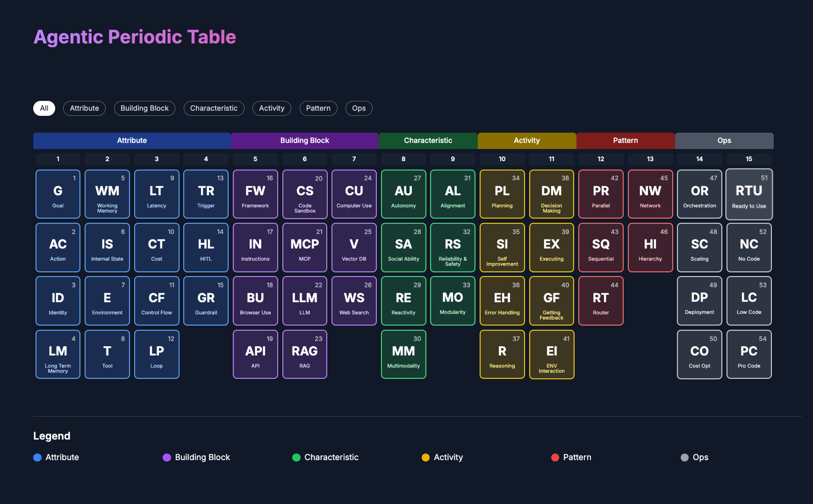Image resolution: width=813 pixels, height=504 pixels.
Task: Open the MCP element tile
Action: pyautogui.click(x=305, y=247)
